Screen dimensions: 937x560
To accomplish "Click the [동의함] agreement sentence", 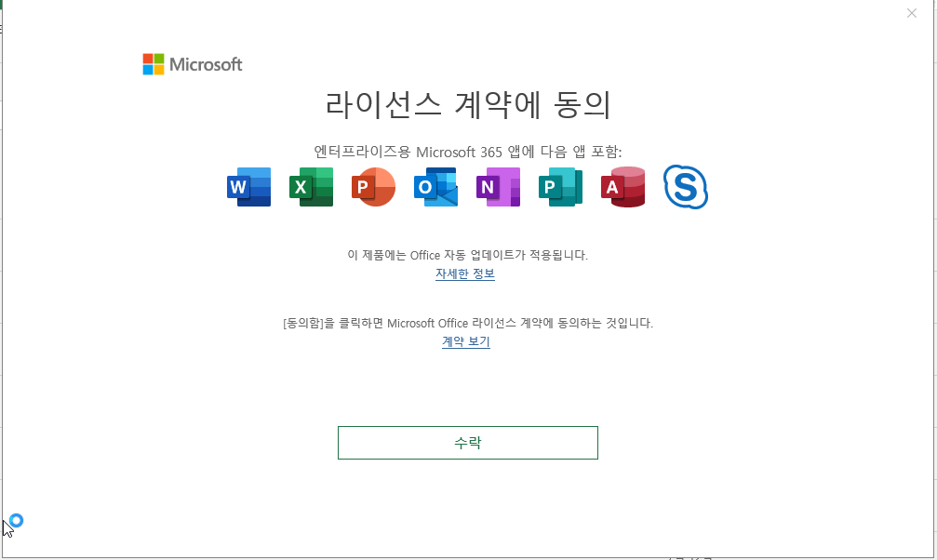I will pyautogui.click(x=468, y=324).
